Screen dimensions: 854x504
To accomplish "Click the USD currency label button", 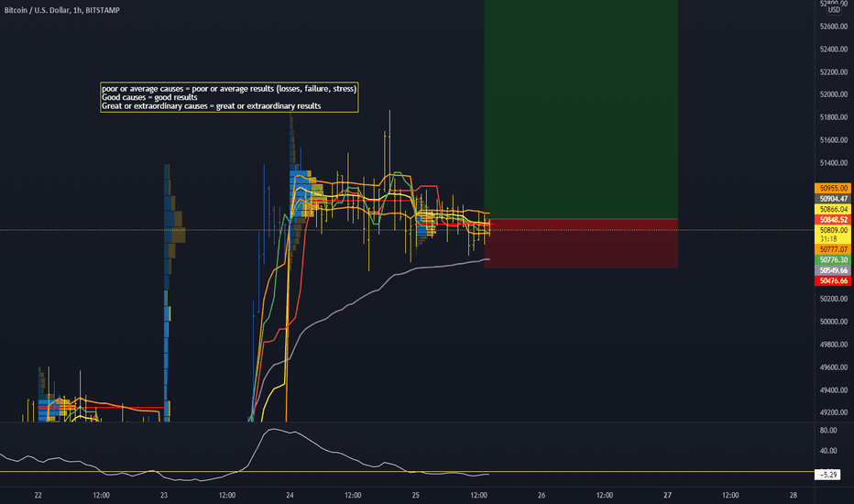I will (x=834, y=10).
